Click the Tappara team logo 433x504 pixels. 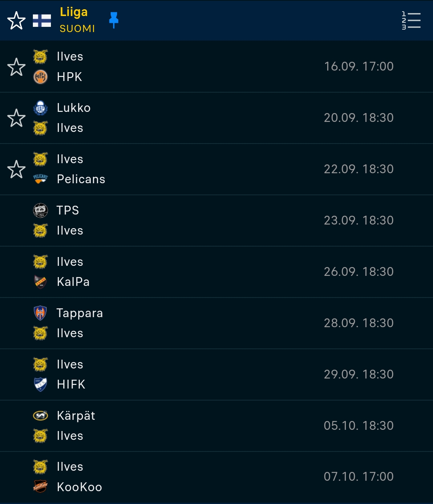pos(40,313)
